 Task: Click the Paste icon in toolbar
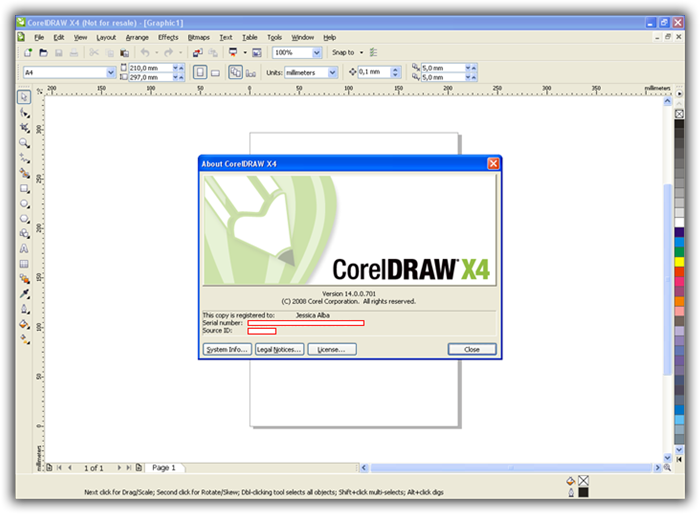click(x=125, y=53)
